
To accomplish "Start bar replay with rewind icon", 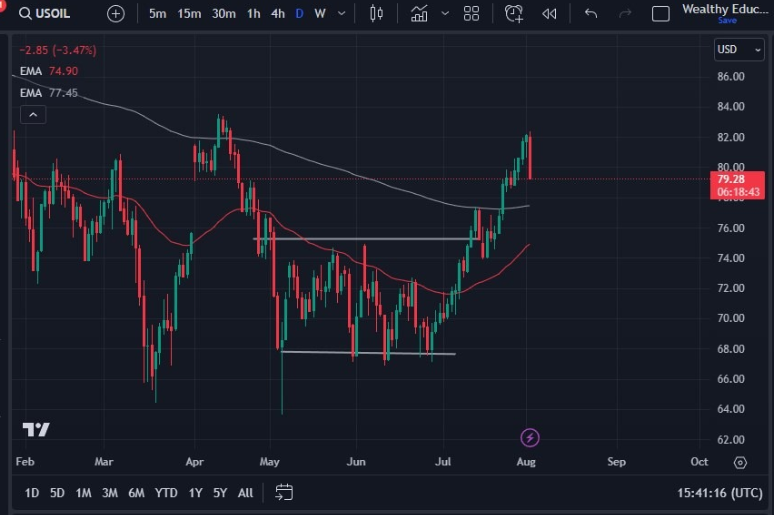I will [x=549, y=14].
